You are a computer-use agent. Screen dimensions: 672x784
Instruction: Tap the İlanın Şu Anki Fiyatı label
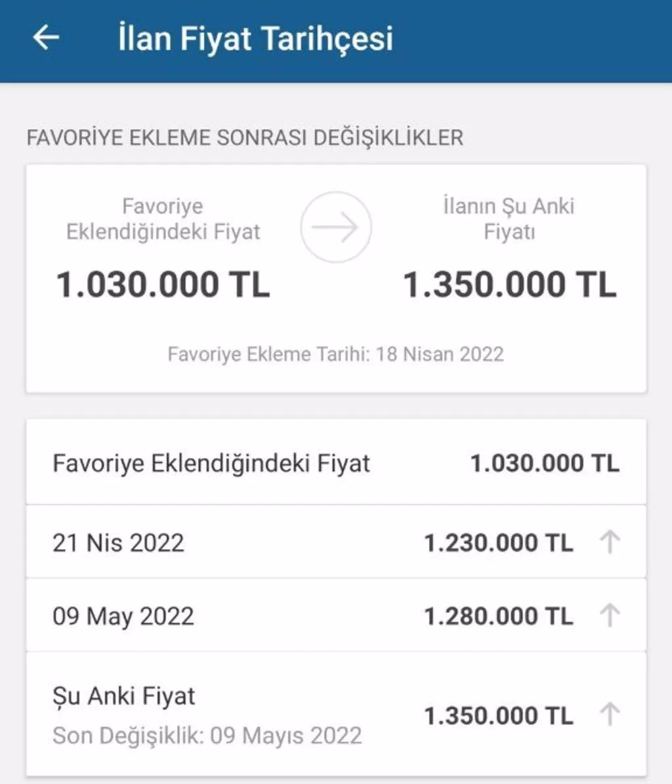tap(509, 218)
